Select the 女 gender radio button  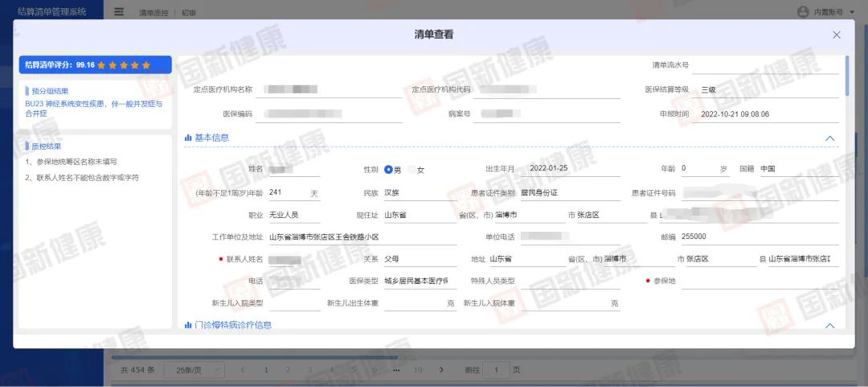pyautogui.click(x=412, y=170)
